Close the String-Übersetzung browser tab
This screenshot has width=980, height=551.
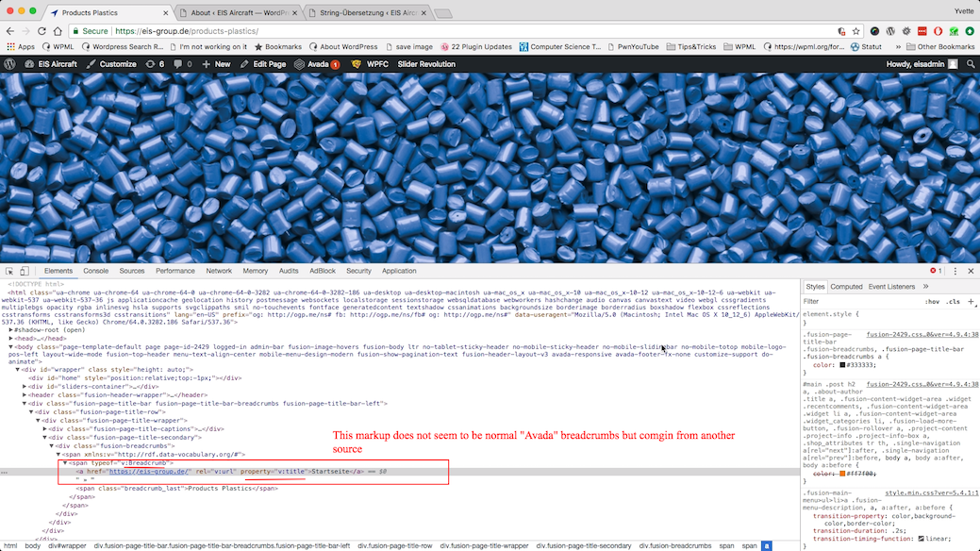coord(424,12)
